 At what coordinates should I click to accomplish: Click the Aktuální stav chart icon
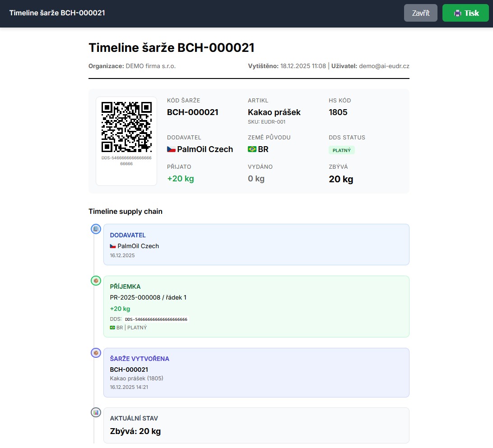click(x=96, y=412)
